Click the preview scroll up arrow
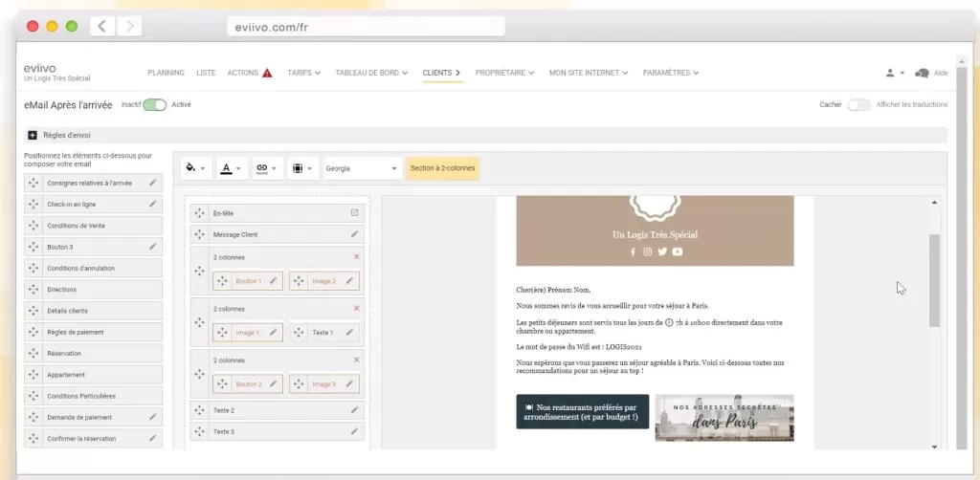This screenshot has height=480, width=980. [934, 203]
